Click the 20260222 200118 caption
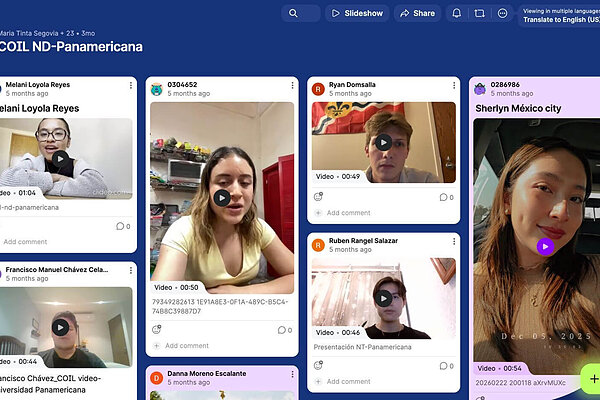Viewport: 600px width, 400px height. pos(520,383)
